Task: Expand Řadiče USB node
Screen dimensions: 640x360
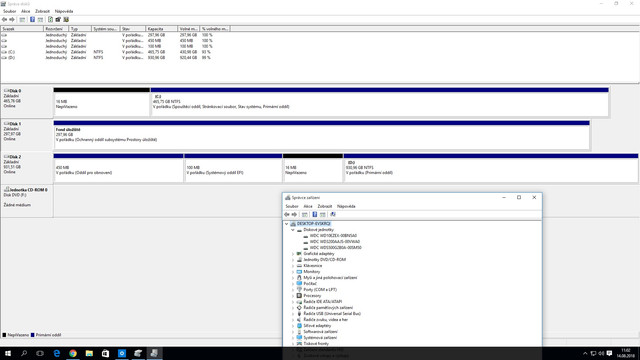Action: (x=293, y=314)
